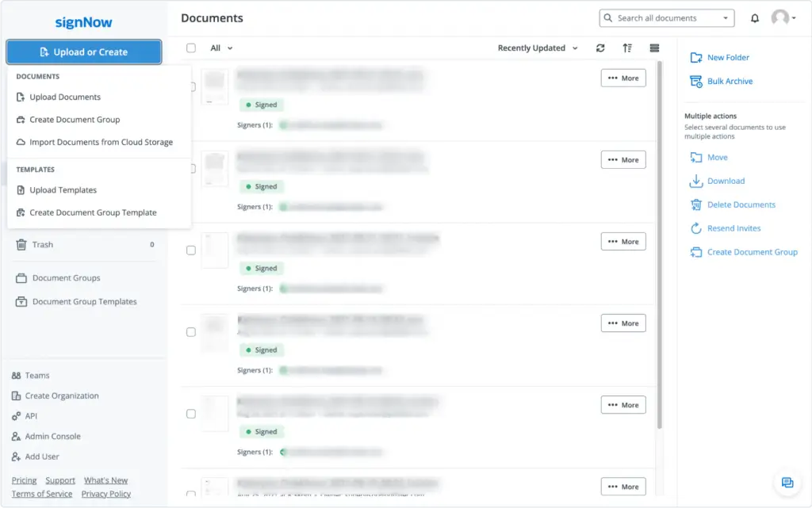
Task: Check the third document's checkbox
Action: (191, 250)
